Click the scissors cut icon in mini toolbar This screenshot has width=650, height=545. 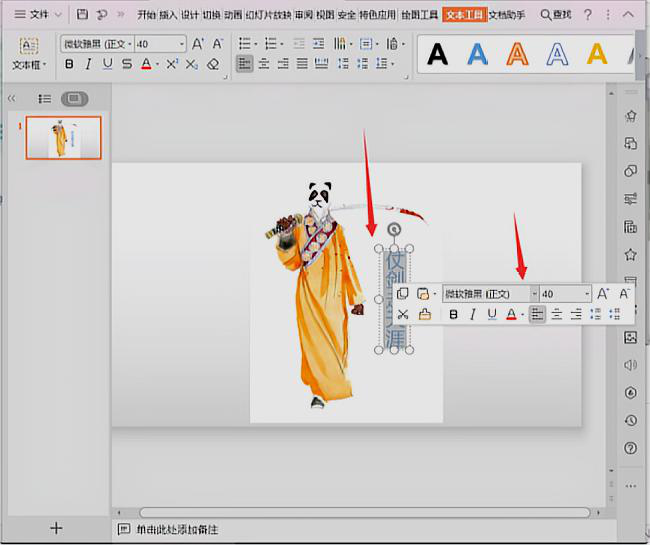pyautogui.click(x=403, y=315)
